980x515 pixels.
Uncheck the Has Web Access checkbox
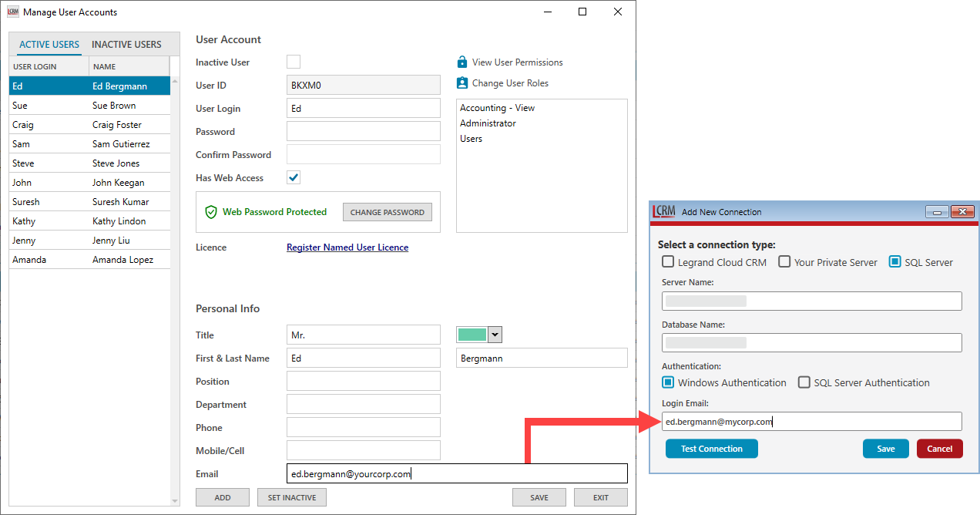click(x=293, y=177)
